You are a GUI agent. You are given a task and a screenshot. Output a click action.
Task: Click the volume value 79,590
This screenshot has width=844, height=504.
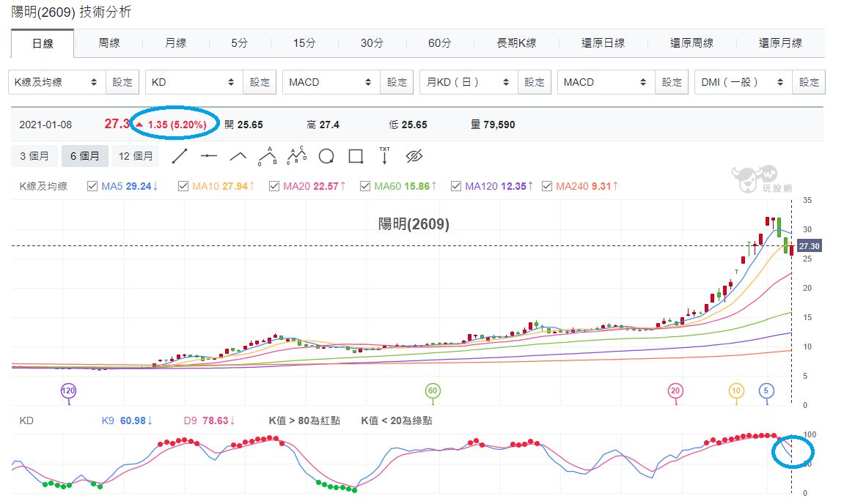pyautogui.click(x=499, y=125)
